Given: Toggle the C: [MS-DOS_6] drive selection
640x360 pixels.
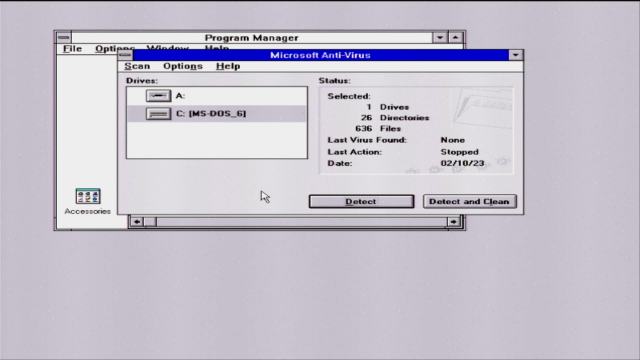Looking at the screenshot, I should click(217, 113).
